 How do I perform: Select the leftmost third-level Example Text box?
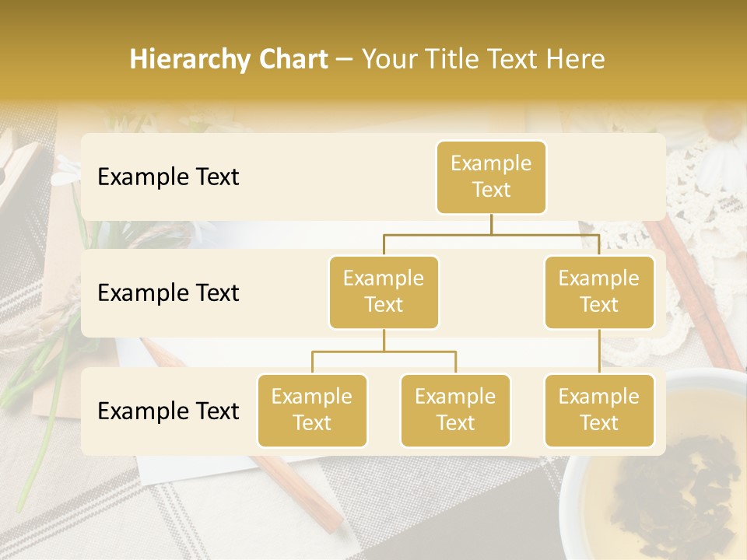(x=312, y=410)
